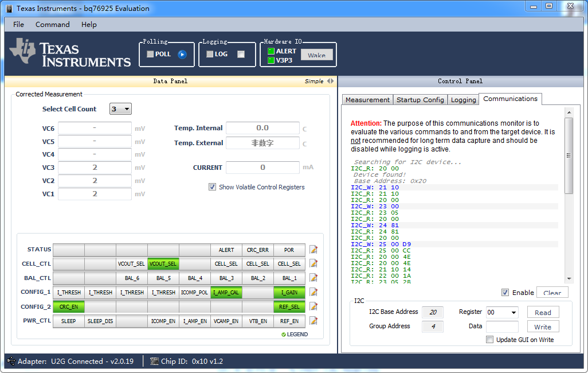Toggle the green VCOUT_SEL bit

pos(163,264)
